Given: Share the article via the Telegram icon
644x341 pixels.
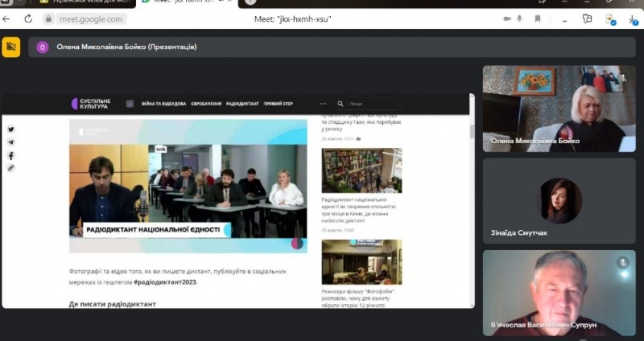Looking at the screenshot, I should tap(11, 142).
